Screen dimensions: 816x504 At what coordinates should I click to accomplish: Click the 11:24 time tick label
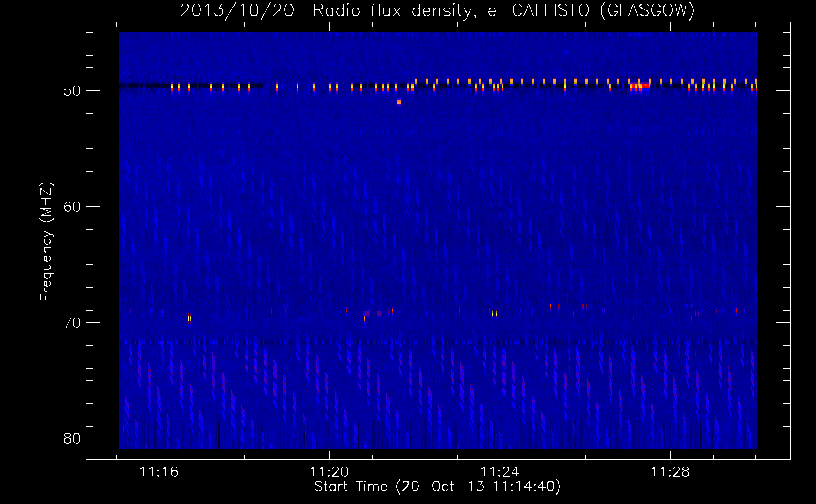coord(500,472)
